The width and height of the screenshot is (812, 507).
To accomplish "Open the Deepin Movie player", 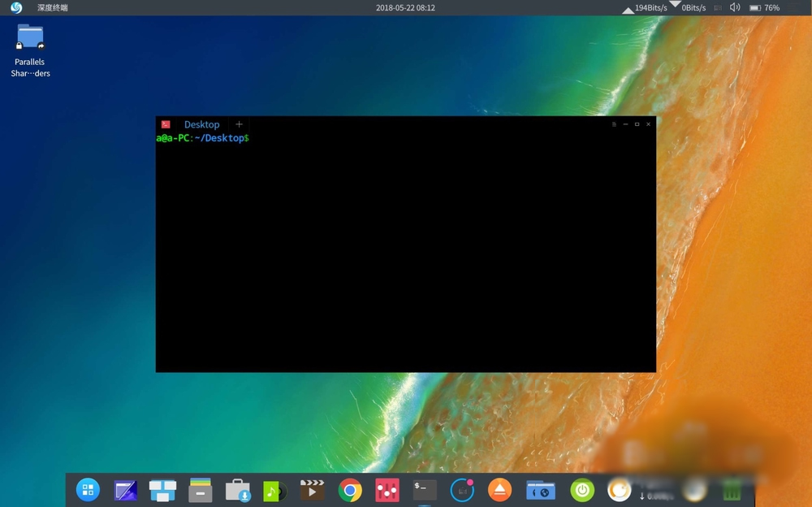I will (313, 490).
